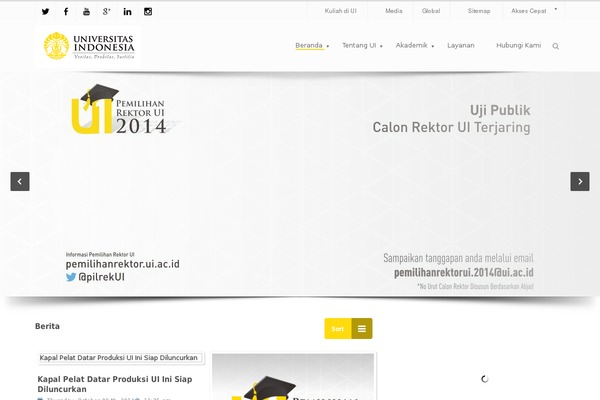The image size is (600, 400).
Task: Open the YouTube social icon
Action: click(x=86, y=11)
